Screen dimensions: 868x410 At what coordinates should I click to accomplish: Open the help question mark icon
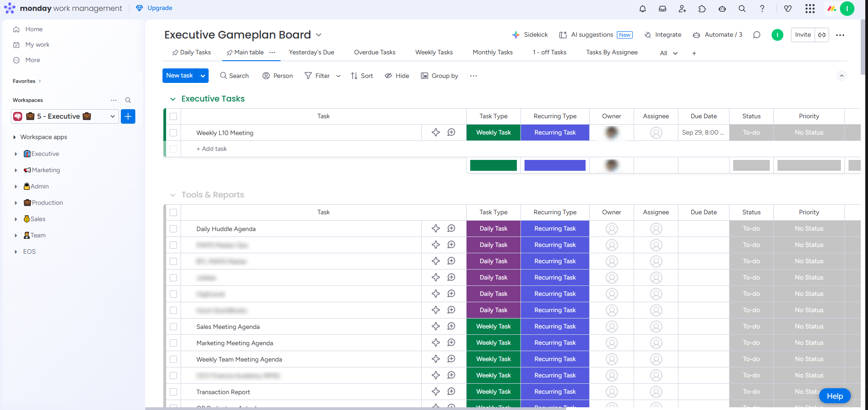[x=762, y=9]
